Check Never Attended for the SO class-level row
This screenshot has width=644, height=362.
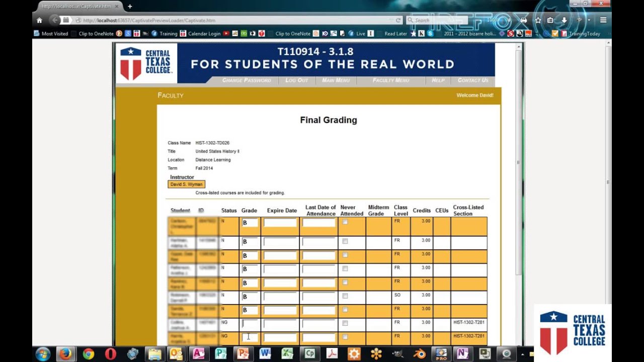point(345,296)
